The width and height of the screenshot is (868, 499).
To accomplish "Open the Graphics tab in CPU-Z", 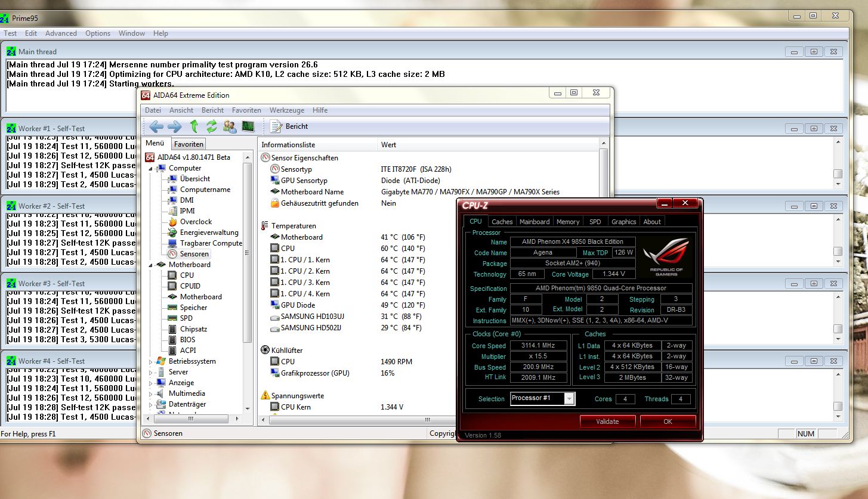I will click(x=624, y=222).
